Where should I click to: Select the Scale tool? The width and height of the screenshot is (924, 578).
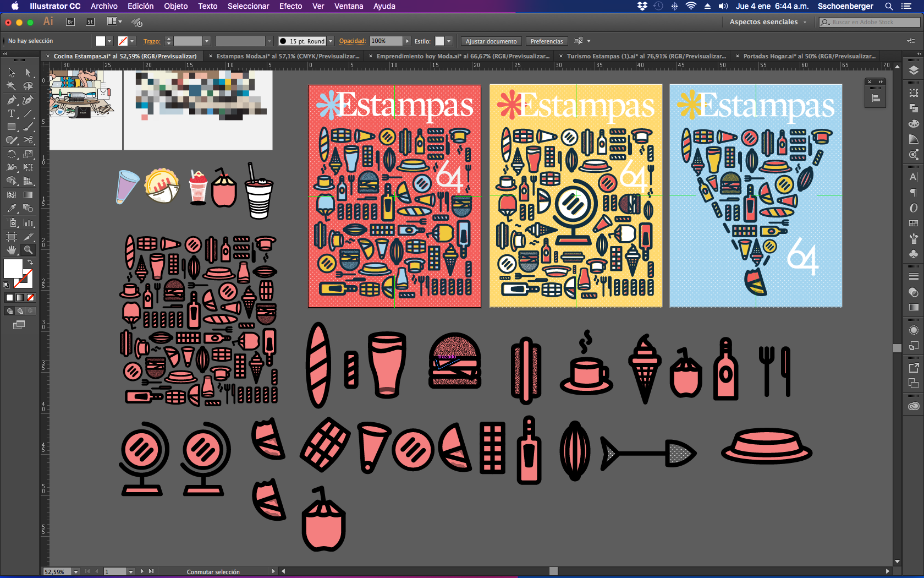click(x=28, y=155)
